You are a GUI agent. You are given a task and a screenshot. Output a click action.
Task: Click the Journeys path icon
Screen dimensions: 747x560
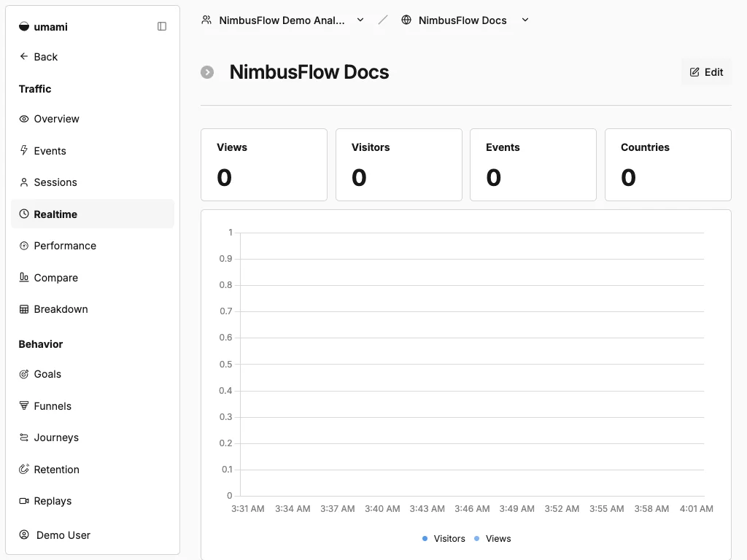(24, 437)
